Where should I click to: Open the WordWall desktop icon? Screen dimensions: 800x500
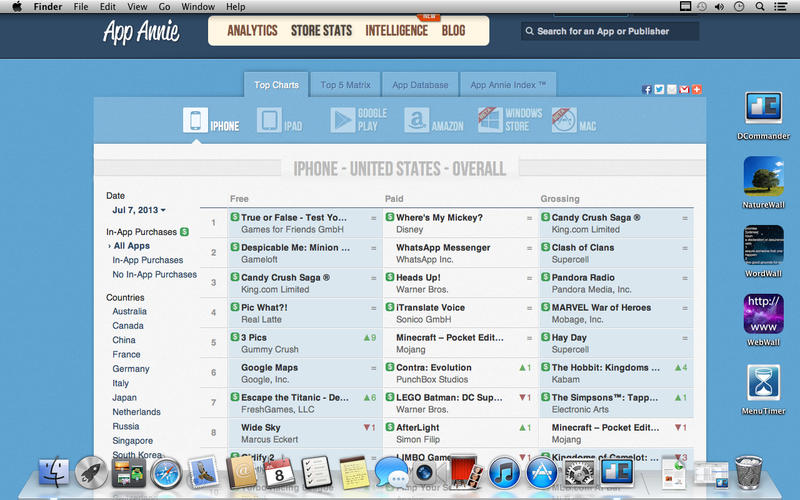tap(763, 245)
